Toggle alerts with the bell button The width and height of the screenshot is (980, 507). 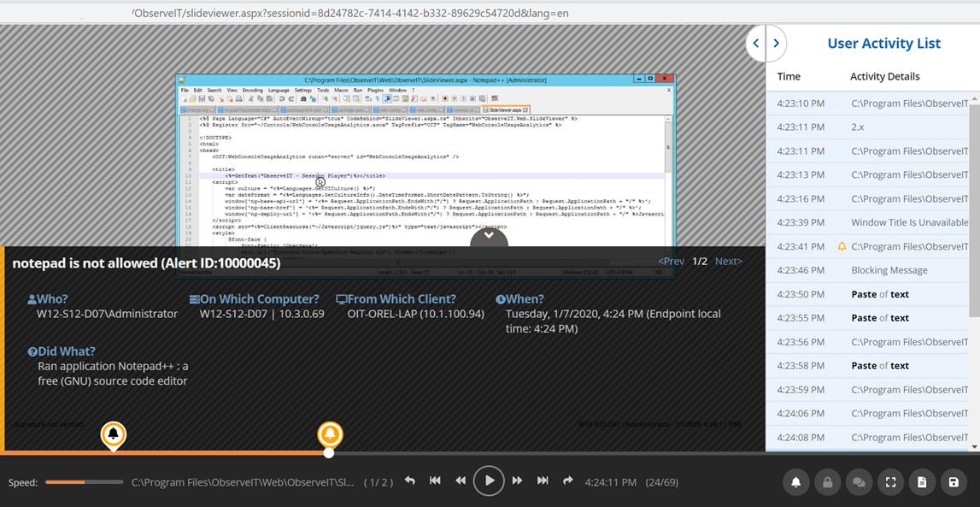pyautogui.click(x=795, y=482)
